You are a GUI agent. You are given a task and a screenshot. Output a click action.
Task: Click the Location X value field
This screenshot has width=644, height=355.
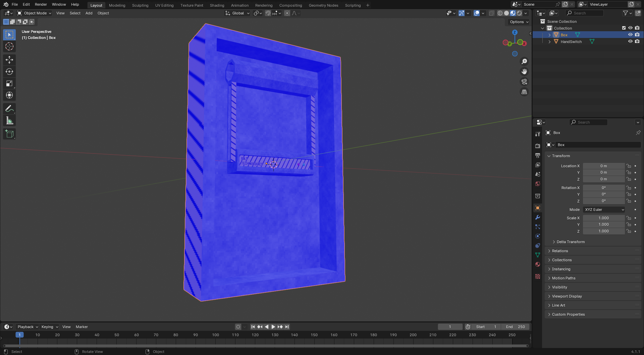603,166
